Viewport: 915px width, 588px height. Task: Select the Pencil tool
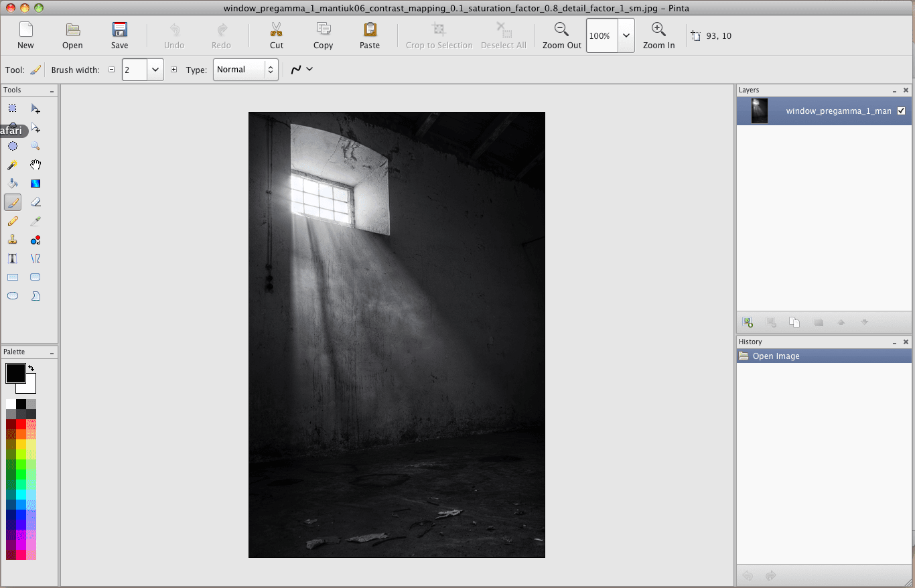pyautogui.click(x=13, y=221)
